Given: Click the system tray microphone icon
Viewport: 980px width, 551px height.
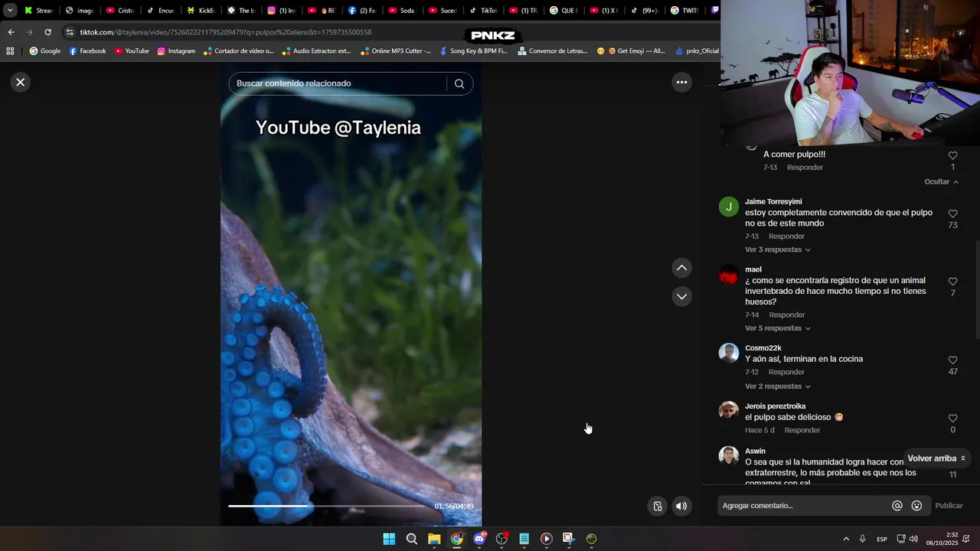Looking at the screenshot, I should click(862, 539).
